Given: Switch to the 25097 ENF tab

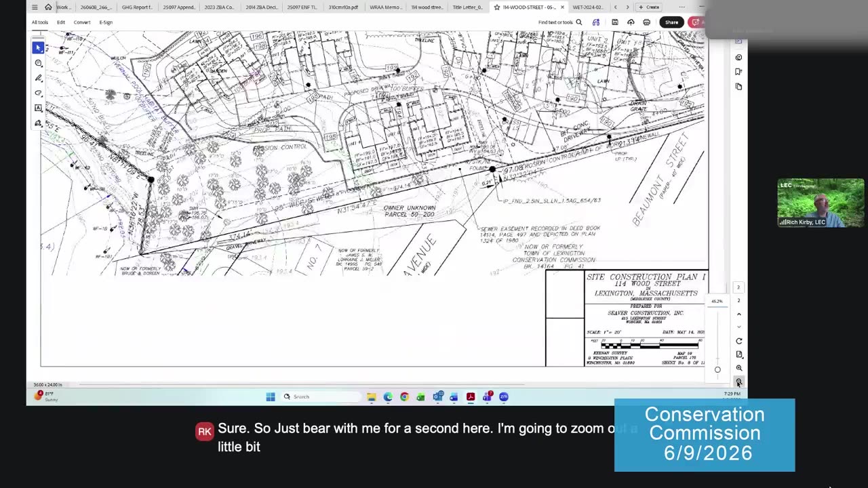Looking at the screenshot, I should 302,7.
